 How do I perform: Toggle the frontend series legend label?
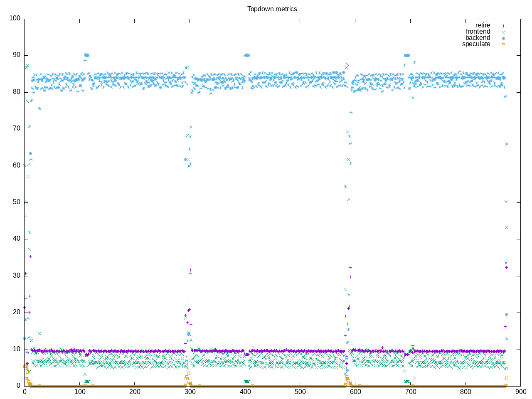(x=478, y=32)
